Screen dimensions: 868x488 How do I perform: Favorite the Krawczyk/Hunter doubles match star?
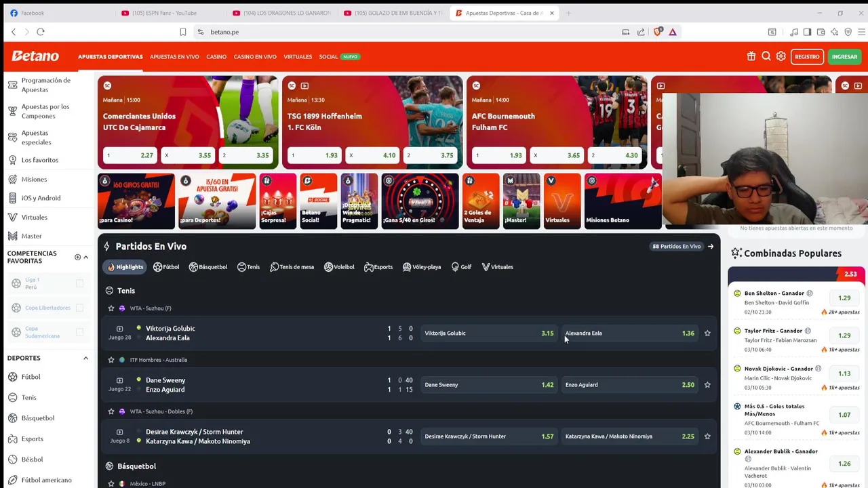click(x=707, y=436)
